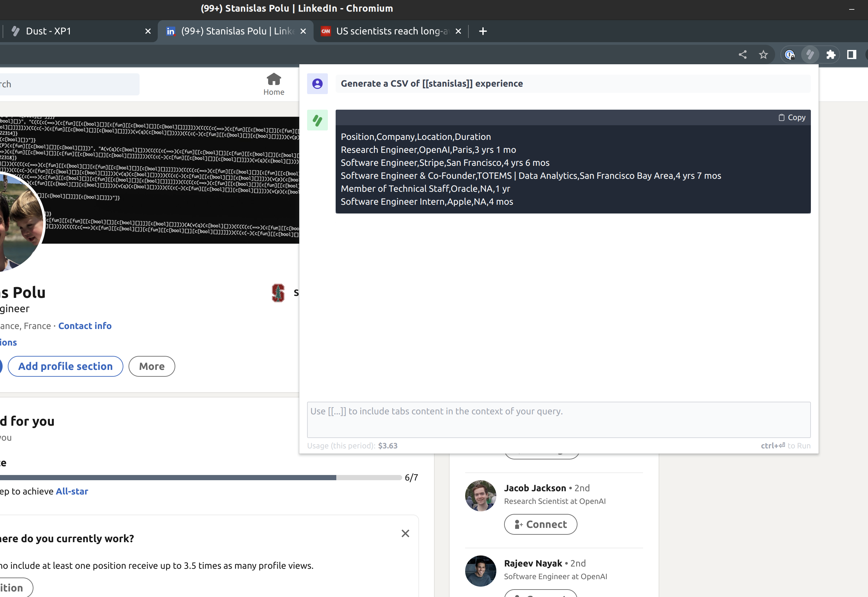Click 'Software Engineer at OpenAI' subtitle

click(x=556, y=577)
